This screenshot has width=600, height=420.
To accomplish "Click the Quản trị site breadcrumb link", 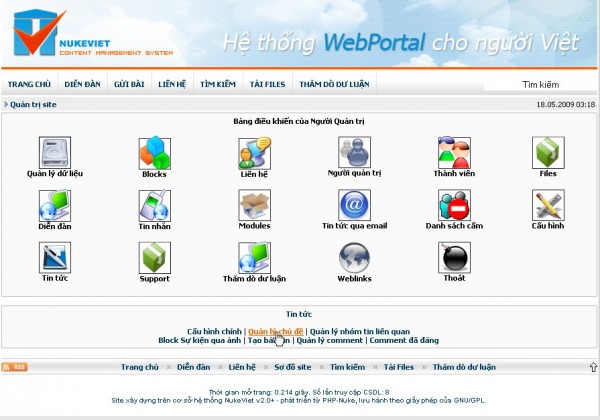I will click(x=33, y=104).
